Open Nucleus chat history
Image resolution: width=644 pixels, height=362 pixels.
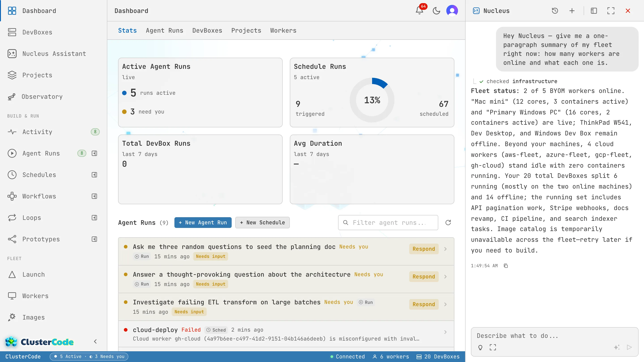[555, 11]
